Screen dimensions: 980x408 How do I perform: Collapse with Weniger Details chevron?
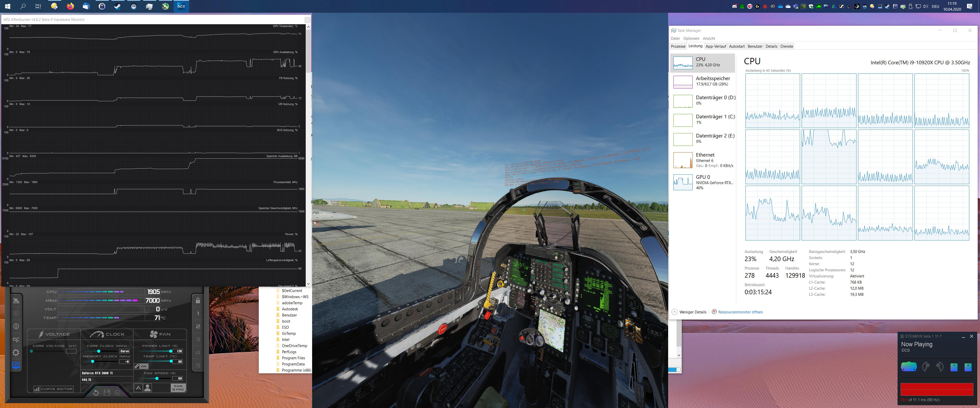click(x=675, y=312)
